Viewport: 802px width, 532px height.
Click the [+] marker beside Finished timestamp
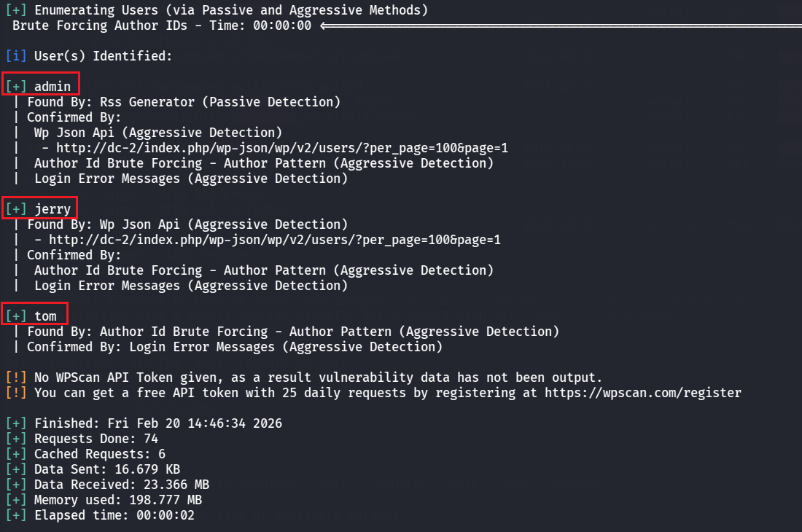click(x=16, y=423)
